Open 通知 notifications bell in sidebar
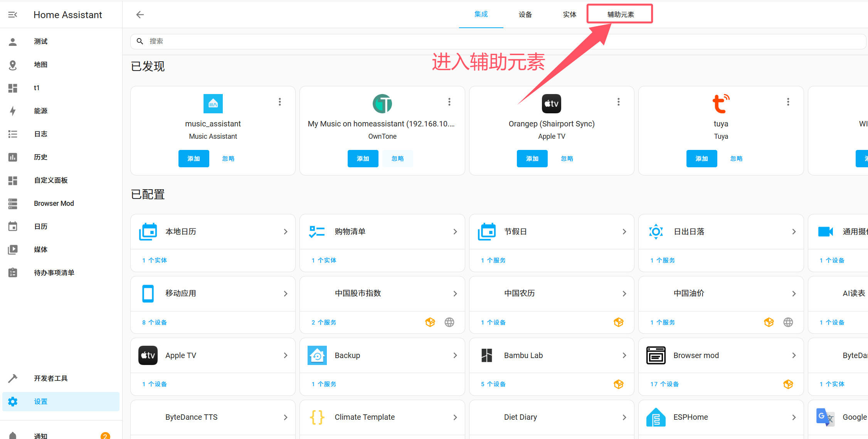Screen dimensions: 868x439 click(x=13, y=436)
